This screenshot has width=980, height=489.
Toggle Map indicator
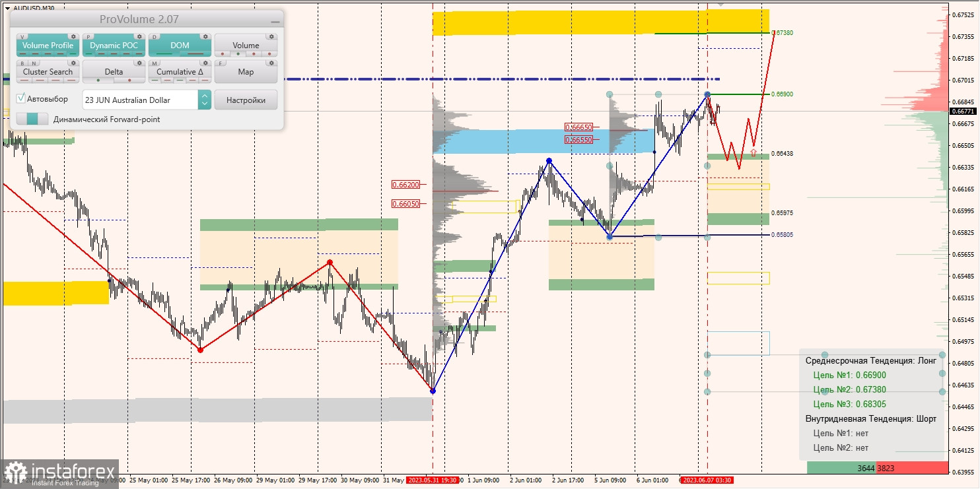click(x=246, y=72)
